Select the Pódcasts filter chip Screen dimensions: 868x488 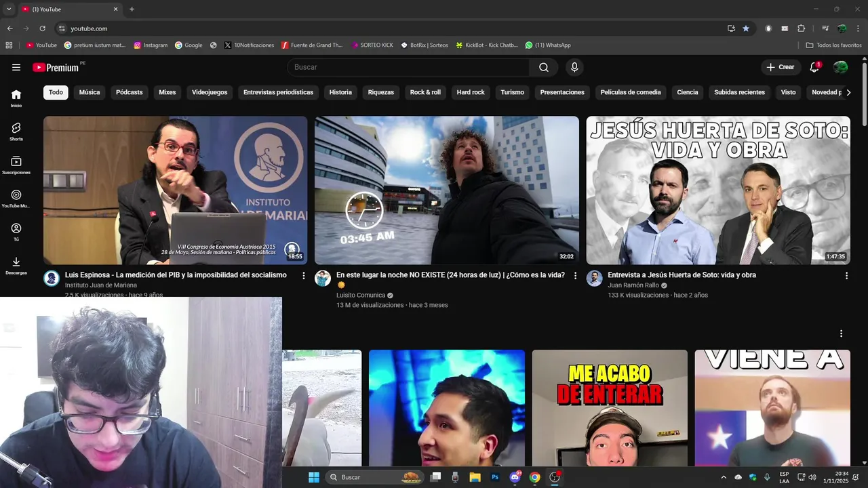click(130, 92)
